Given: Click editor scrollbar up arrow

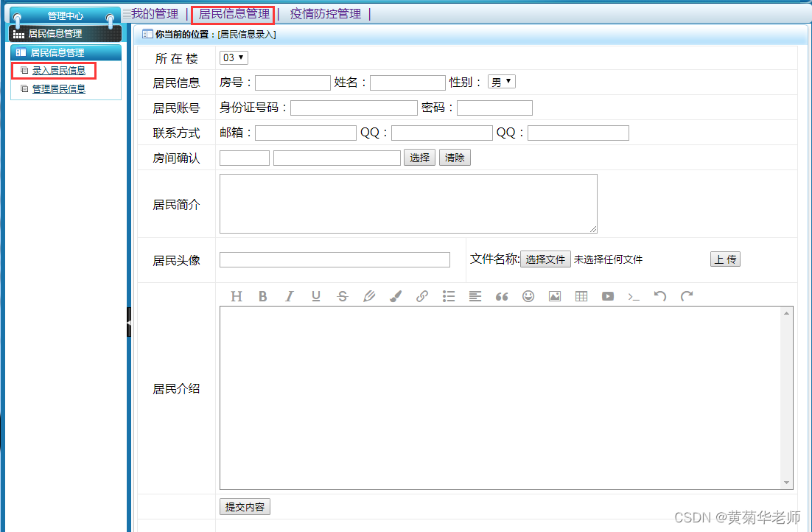Looking at the screenshot, I should (787, 313).
